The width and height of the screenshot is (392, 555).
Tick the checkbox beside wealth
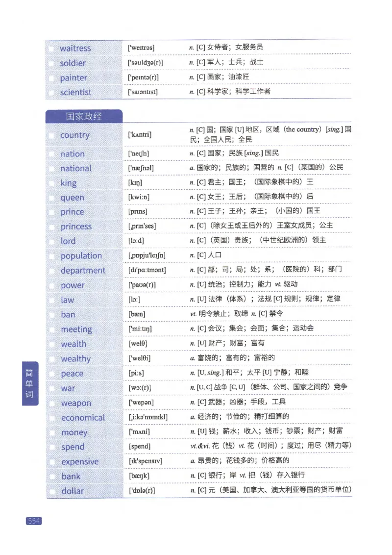pos(52,344)
